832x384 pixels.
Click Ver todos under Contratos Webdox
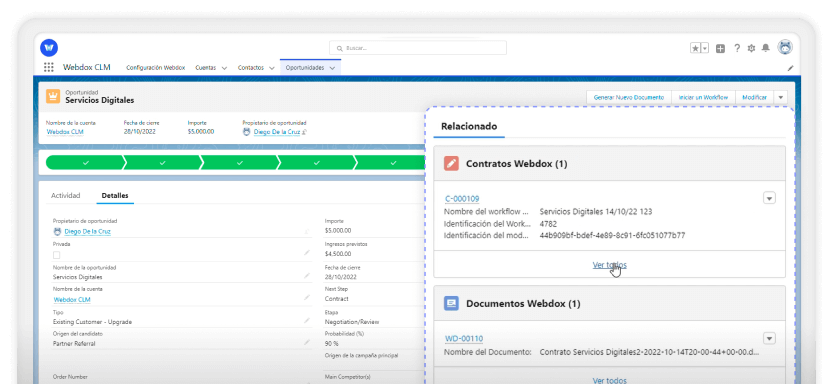click(610, 265)
